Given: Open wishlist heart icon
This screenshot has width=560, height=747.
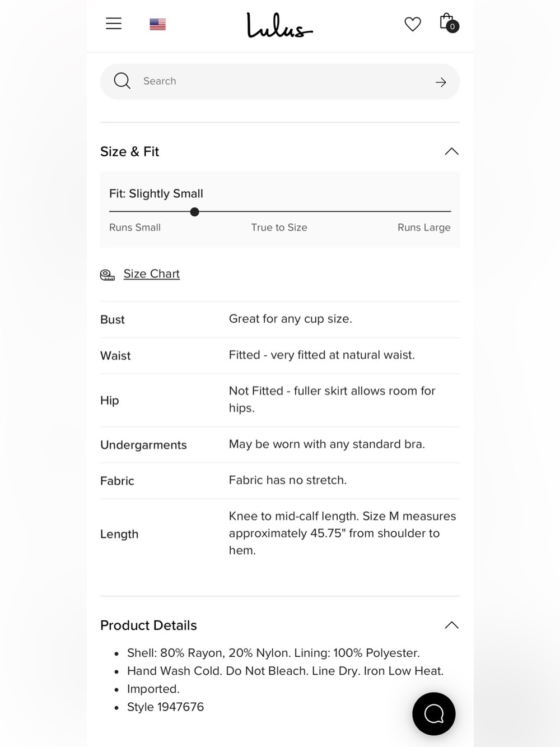Looking at the screenshot, I should tap(413, 24).
